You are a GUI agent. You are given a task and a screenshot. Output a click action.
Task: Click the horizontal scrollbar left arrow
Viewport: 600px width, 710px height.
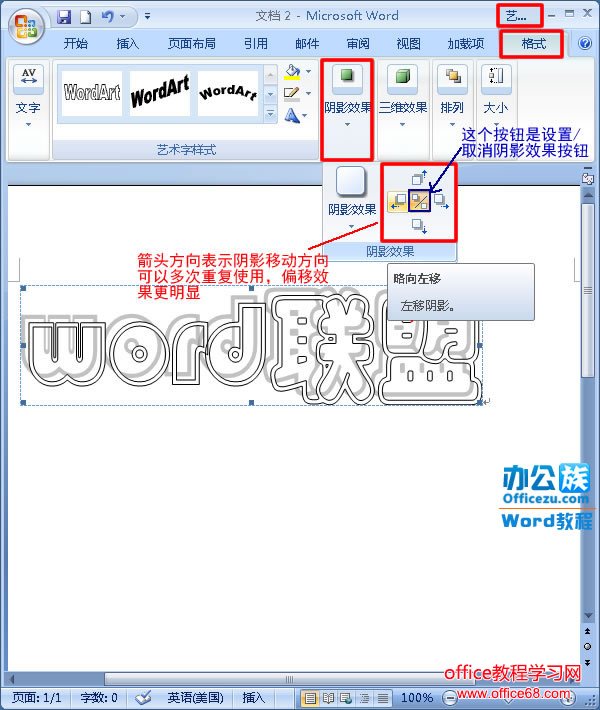[x=12, y=679]
